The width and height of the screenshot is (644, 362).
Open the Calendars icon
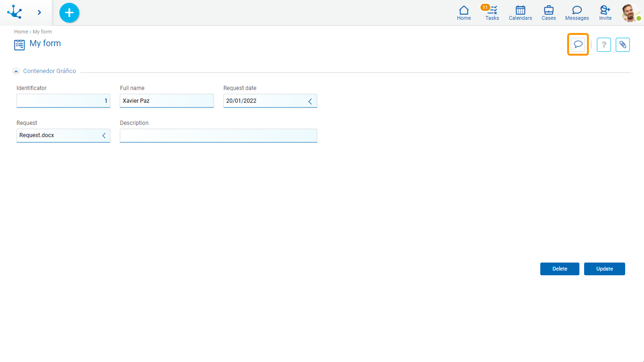[x=520, y=13]
